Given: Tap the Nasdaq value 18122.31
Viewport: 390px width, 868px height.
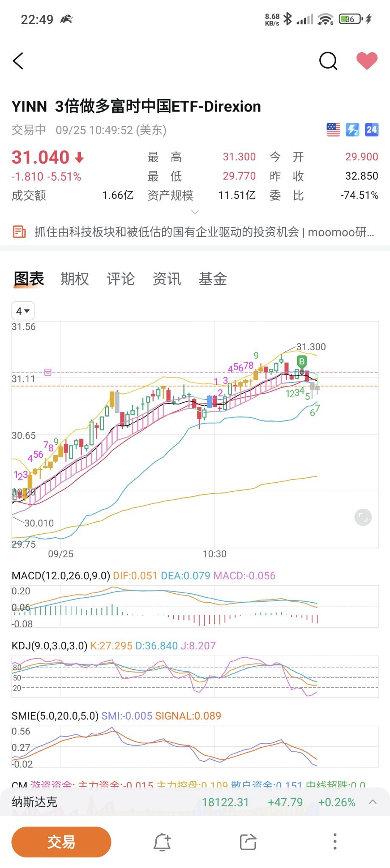Looking at the screenshot, I should [x=225, y=802].
